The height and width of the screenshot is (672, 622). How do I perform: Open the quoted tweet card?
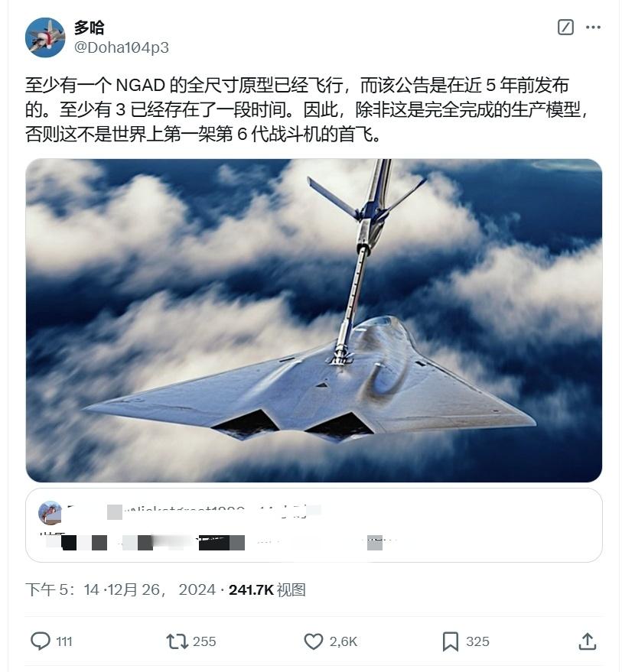click(x=314, y=525)
